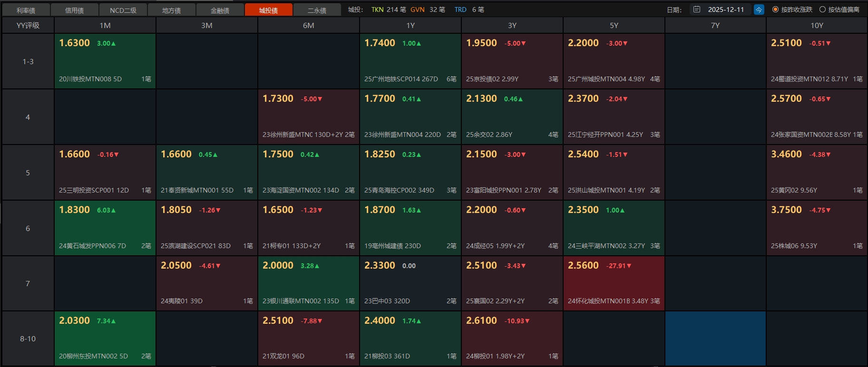Open the NCD二级 tab

(123, 10)
